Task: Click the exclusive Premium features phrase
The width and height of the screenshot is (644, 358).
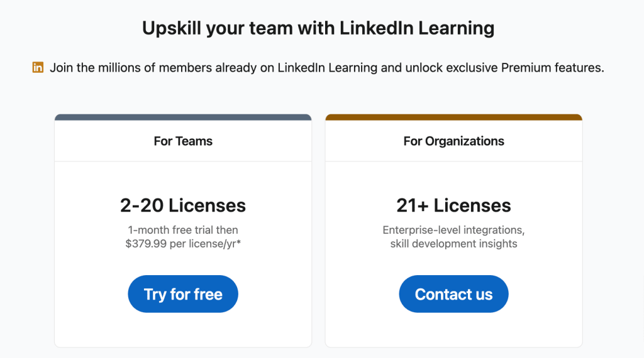Action: click(525, 68)
